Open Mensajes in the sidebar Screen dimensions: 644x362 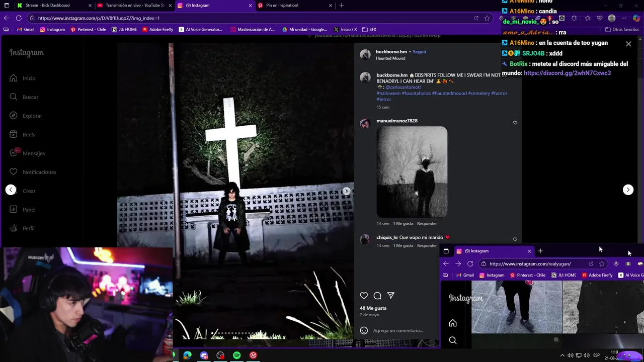click(28, 153)
